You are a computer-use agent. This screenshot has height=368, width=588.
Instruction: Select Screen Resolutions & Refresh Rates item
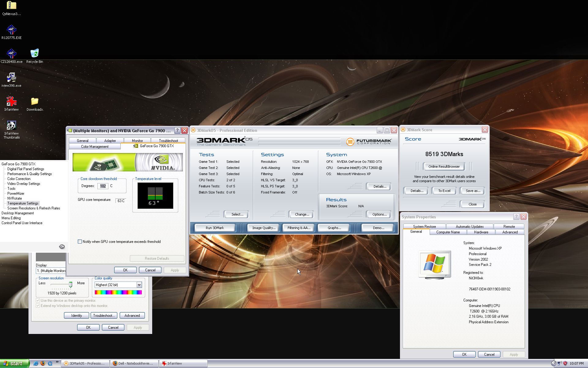34,208
